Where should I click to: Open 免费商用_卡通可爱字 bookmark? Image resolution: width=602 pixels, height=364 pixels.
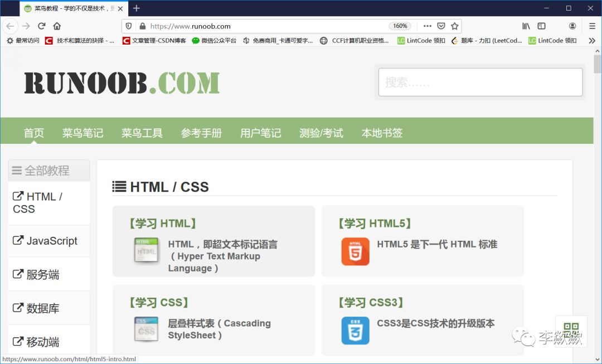coord(278,41)
